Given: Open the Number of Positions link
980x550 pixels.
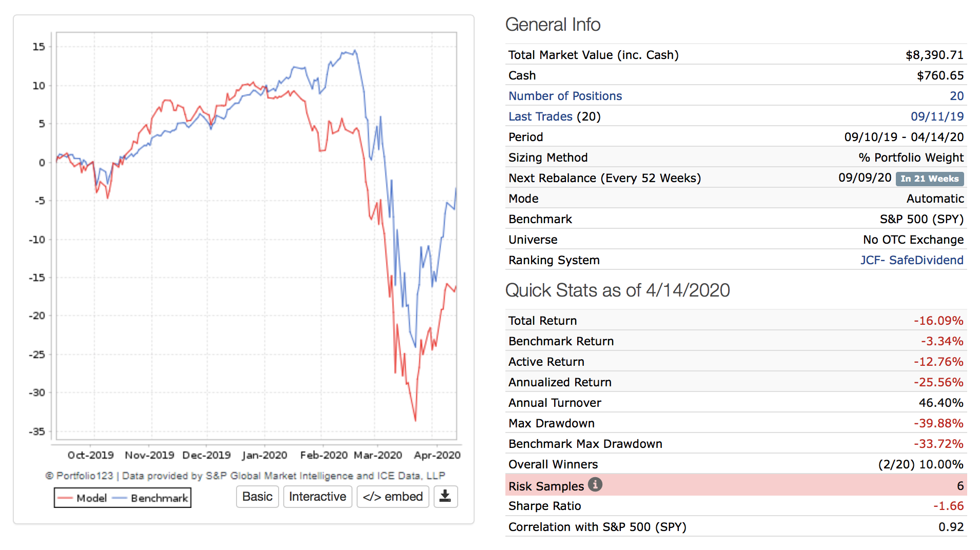Looking at the screenshot, I should click(x=565, y=96).
